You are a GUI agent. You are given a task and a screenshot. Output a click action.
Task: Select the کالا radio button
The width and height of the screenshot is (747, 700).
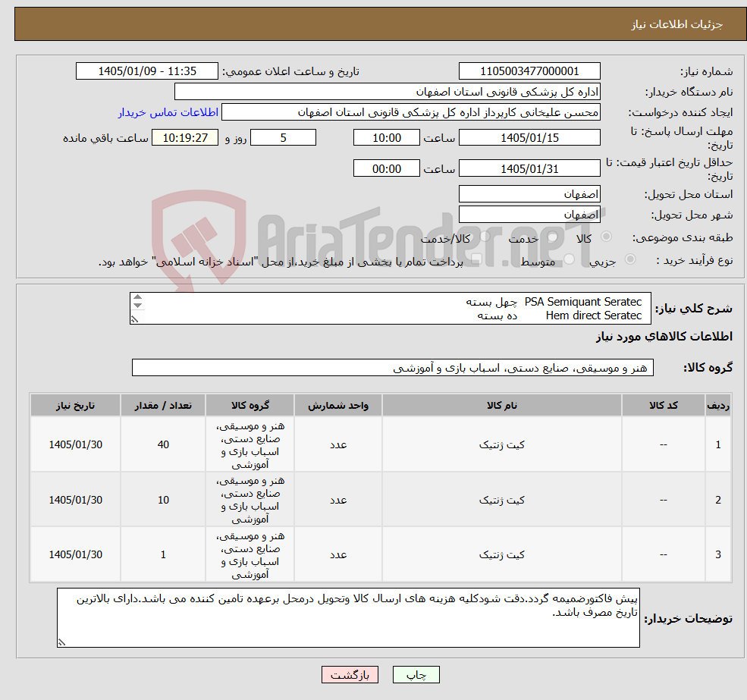pos(607,237)
